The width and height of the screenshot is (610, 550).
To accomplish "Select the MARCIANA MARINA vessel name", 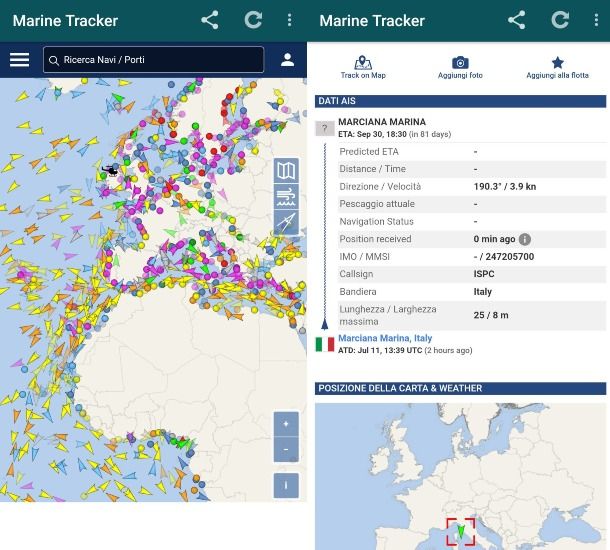I will coord(382,122).
